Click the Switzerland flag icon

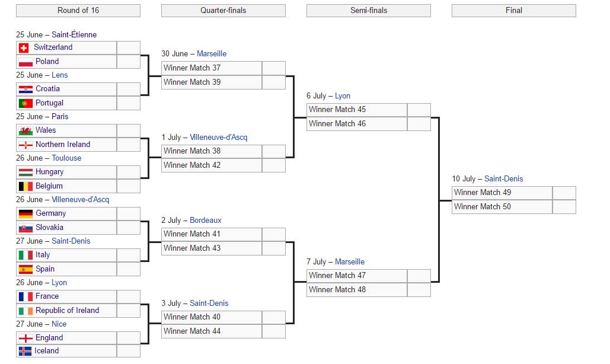[24, 47]
